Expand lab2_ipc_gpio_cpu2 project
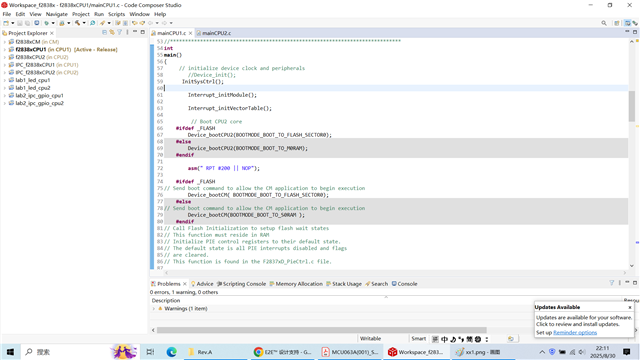640x360 pixels. point(4,103)
